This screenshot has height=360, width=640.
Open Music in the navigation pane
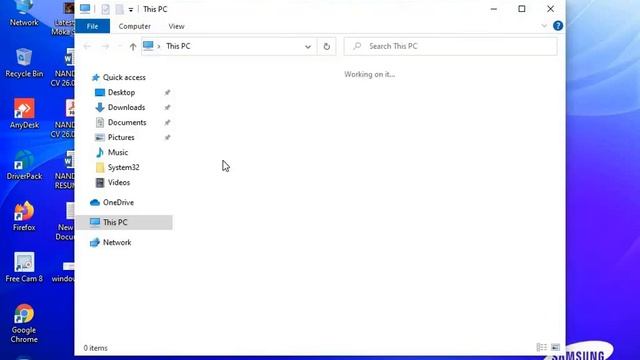tap(118, 152)
